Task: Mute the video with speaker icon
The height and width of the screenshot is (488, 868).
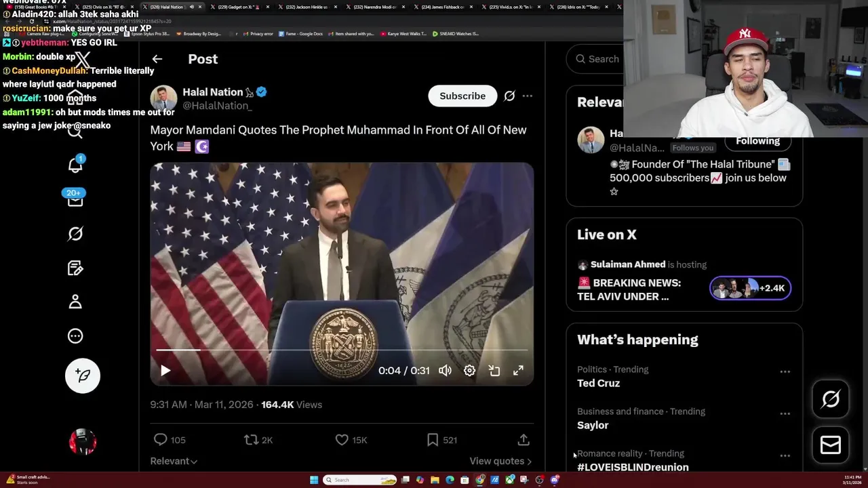Action: tap(445, 371)
